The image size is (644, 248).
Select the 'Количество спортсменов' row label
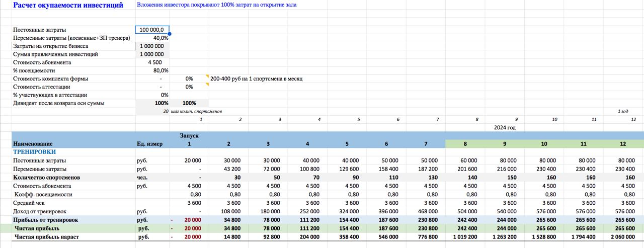coord(46,178)
